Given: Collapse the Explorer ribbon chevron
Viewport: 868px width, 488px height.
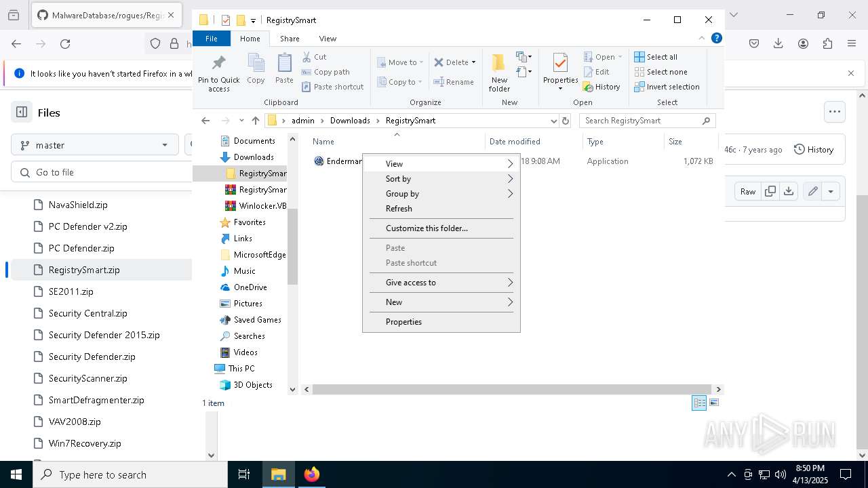Looking at the screenshot, I should tap(702, 39).
